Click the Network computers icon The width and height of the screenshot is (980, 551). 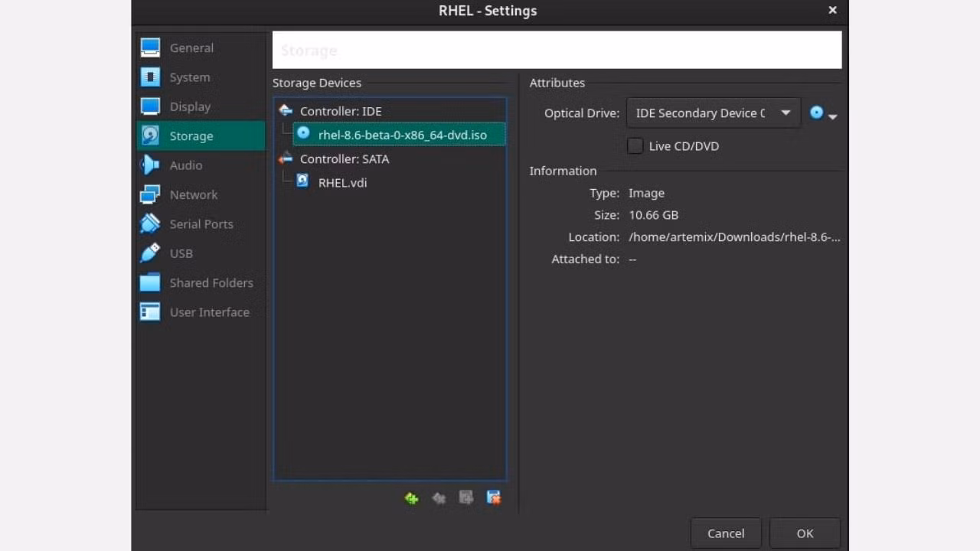coord(150,194)
